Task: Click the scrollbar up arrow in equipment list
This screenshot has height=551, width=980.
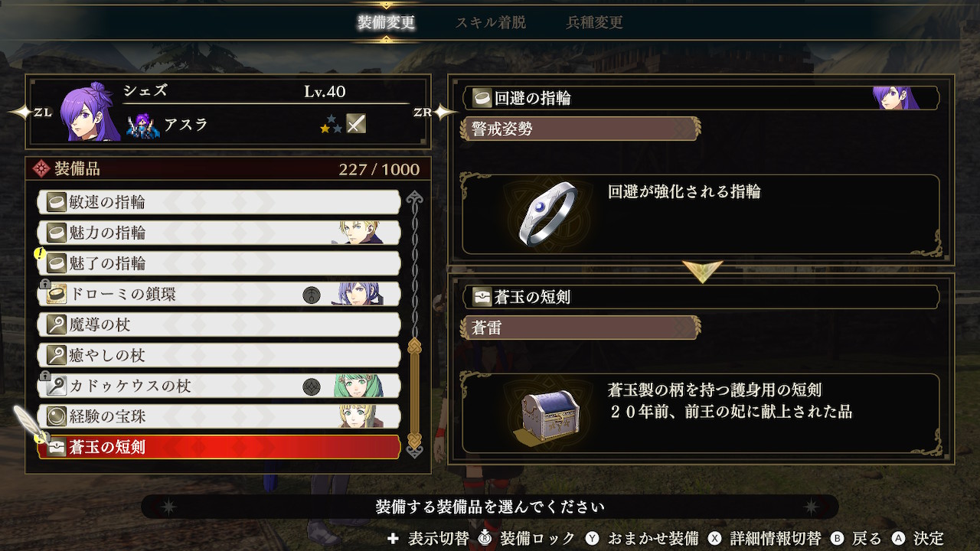Action: tap(415, 201)
